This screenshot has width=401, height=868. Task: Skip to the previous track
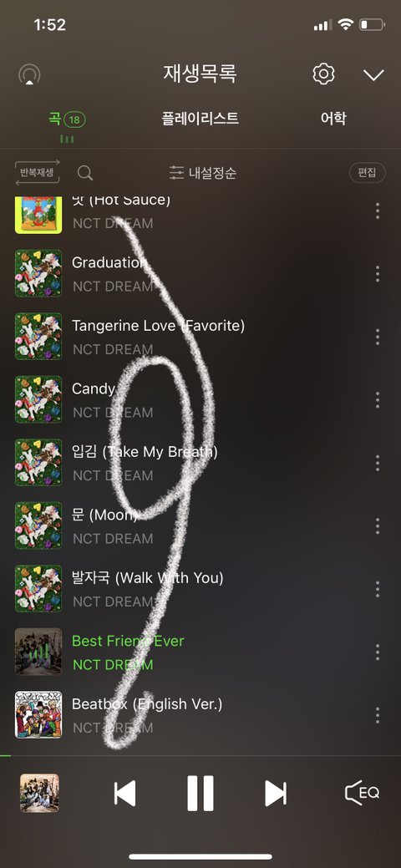[x=124, y=794]
